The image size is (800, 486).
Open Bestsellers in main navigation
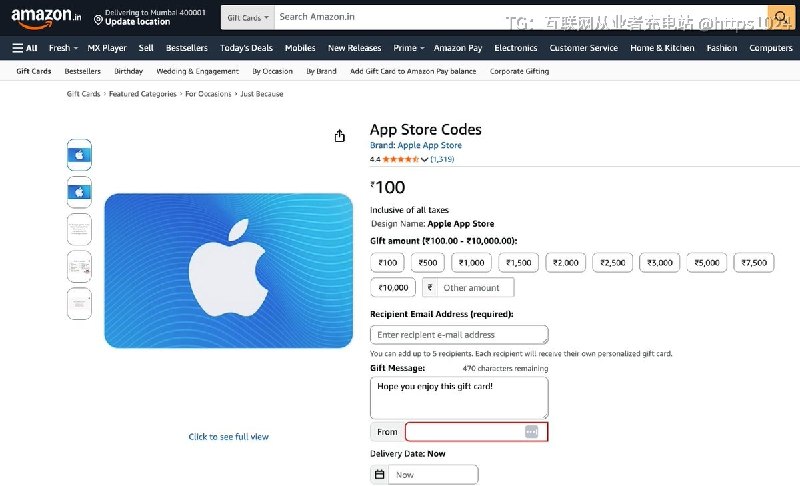(x=187, y=48)
